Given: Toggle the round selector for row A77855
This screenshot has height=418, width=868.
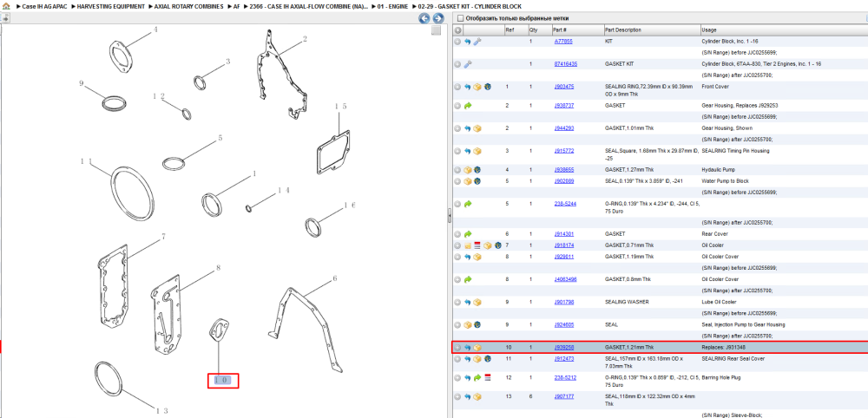Looking at the screenshot, I should tap(457, 42).
